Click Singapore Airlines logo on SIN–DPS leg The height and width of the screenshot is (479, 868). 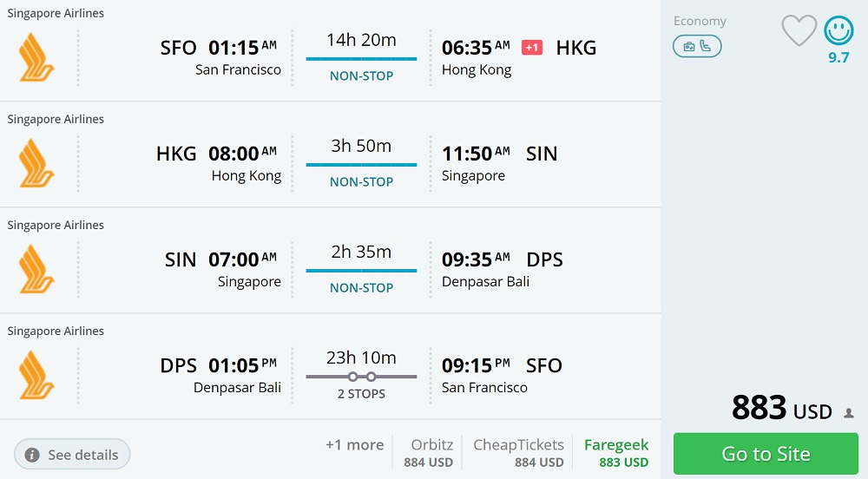click(x=36, y=269)
